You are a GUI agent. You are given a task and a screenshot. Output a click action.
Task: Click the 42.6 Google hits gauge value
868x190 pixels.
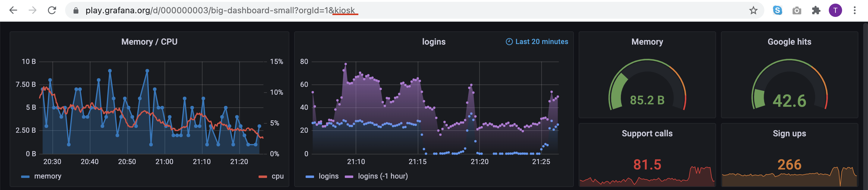[x=789, y=101]
